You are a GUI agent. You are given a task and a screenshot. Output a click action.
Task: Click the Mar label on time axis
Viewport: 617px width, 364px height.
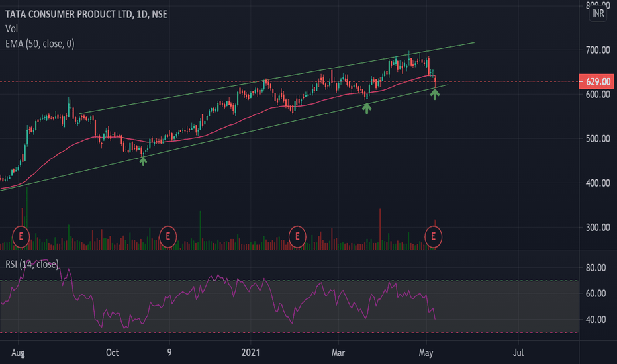[338, 353]
